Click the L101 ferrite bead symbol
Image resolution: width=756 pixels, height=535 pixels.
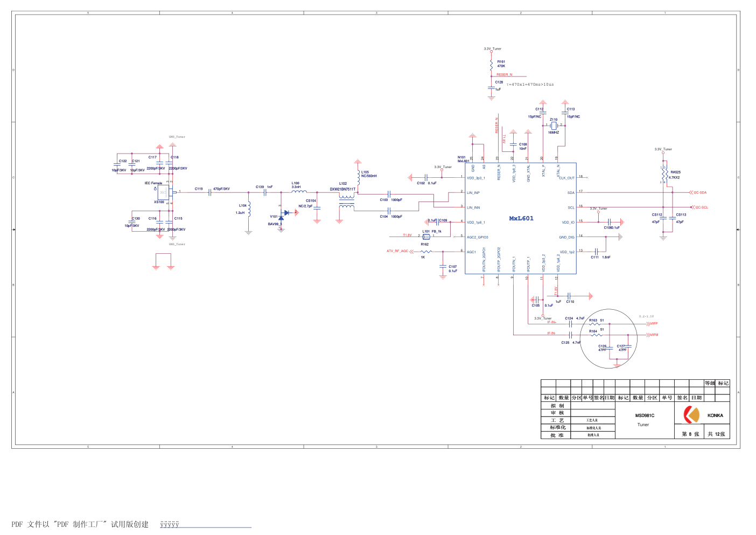point(426,237)
